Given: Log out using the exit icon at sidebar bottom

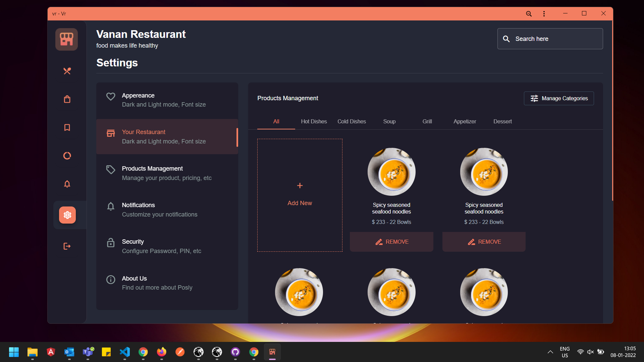Looking at the screenshot, I should click(67, 246).
